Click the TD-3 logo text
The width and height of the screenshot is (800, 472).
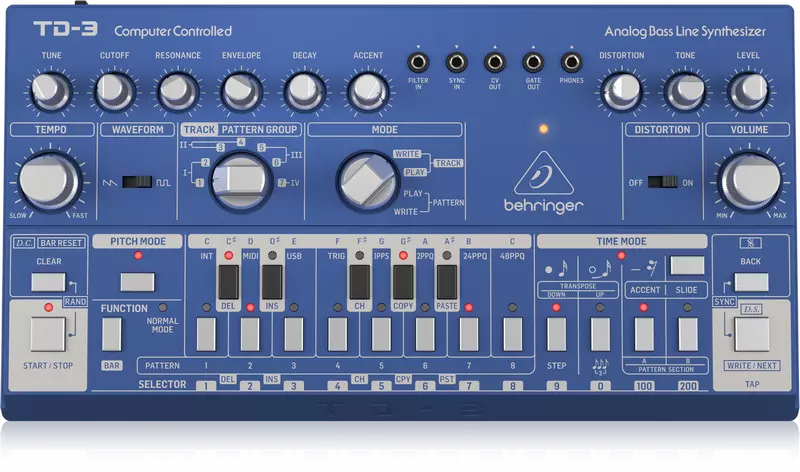tap(65, 29)
